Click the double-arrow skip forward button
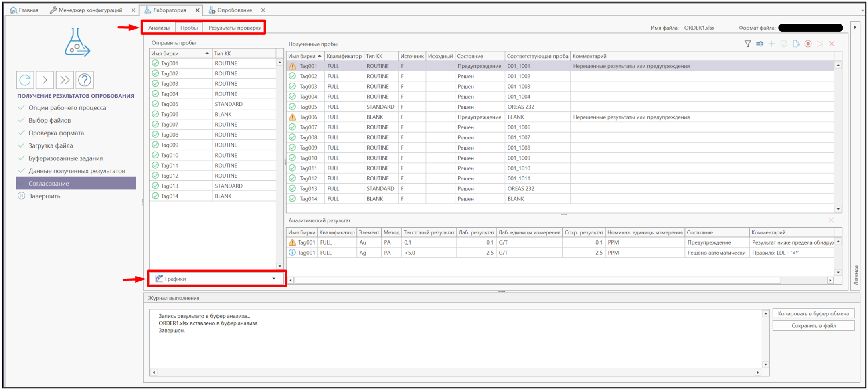This screenshot has height=390, width=868. click(65, 80)
